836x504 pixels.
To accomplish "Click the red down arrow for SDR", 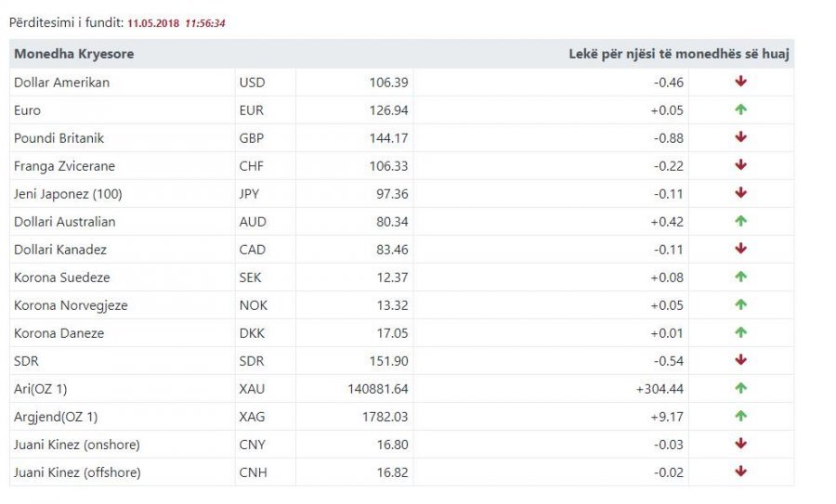I will (x=740, y=360).
